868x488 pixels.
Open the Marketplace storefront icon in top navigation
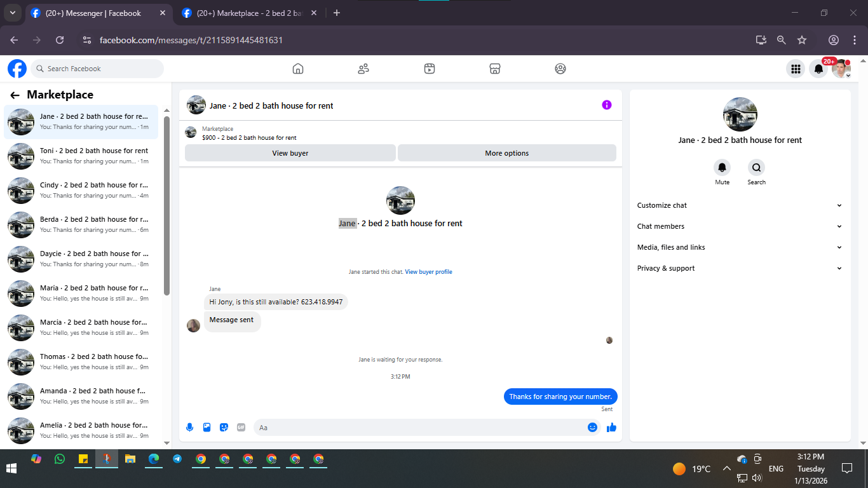[495, 69]
